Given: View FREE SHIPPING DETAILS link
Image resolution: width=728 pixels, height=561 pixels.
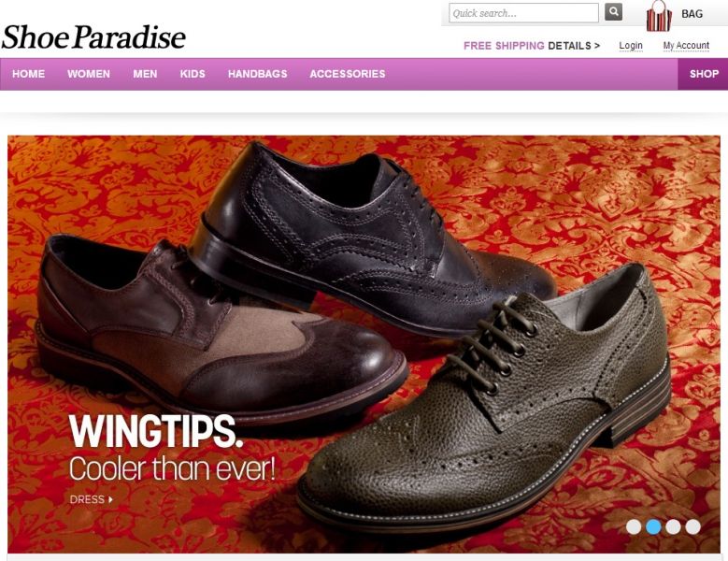Looking at the screenshot, I should click(x=532, y=46).
